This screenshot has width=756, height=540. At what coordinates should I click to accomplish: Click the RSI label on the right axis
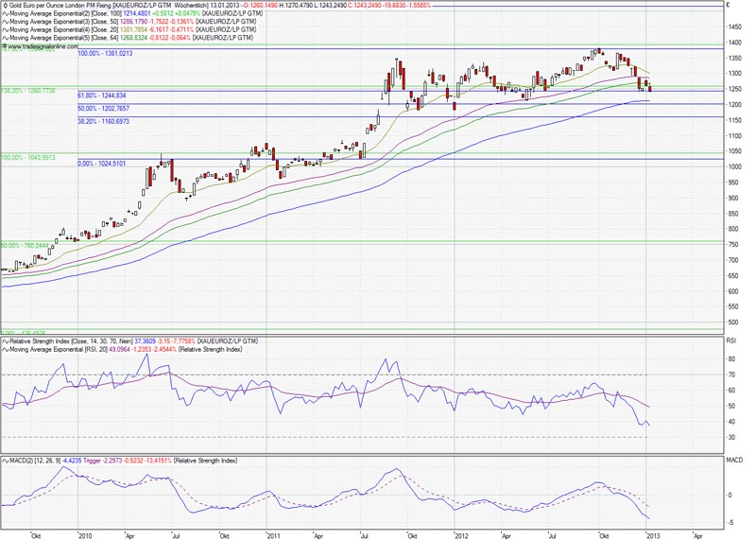(730, 341)
